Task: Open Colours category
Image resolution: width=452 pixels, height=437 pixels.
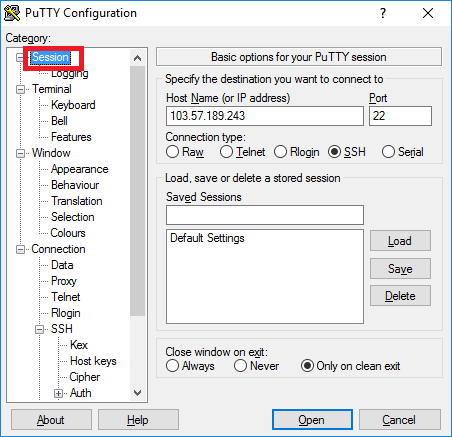Action: [68, 233]
